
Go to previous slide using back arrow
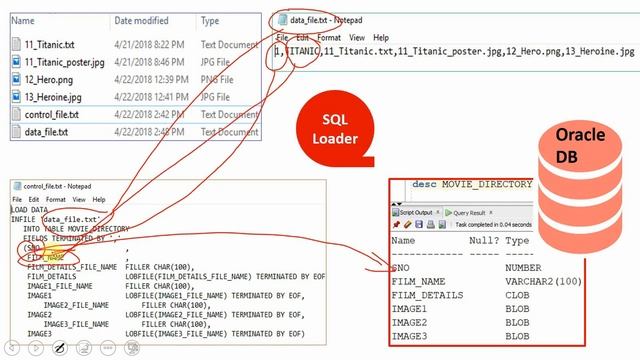[12, 348]
